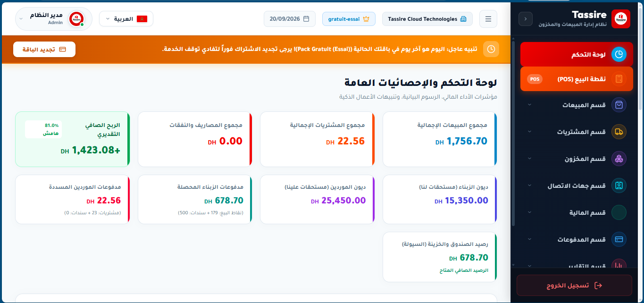
Task: Click paid supplier payments value under مدفوعات الموردين المسددة
Action: 109,201
